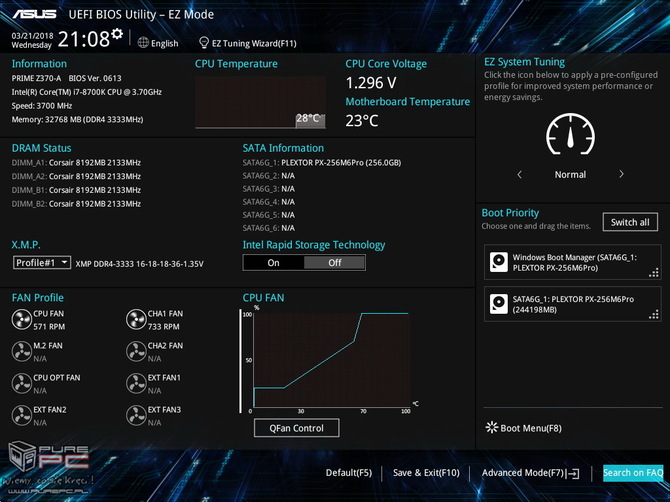
Task: Click the SATA6G_1 PLEXTOR (244198MB) disk icon
Action: point(499,304)
